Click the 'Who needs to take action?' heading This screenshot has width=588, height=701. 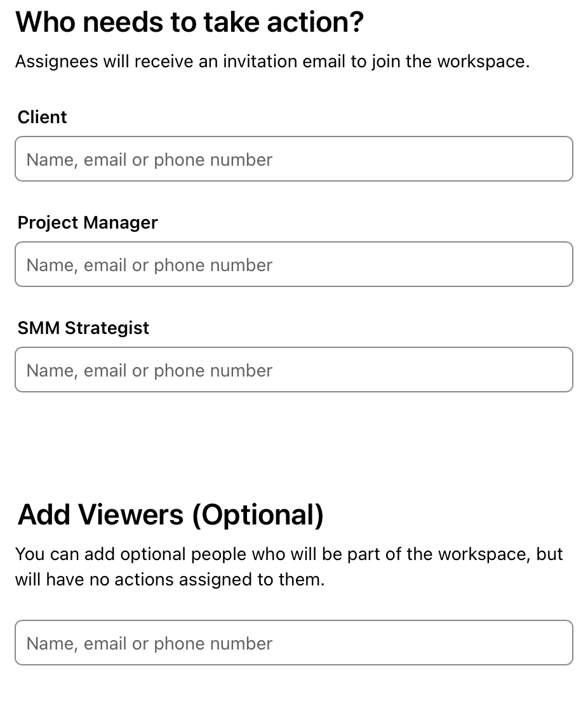(x=190, y=22)
